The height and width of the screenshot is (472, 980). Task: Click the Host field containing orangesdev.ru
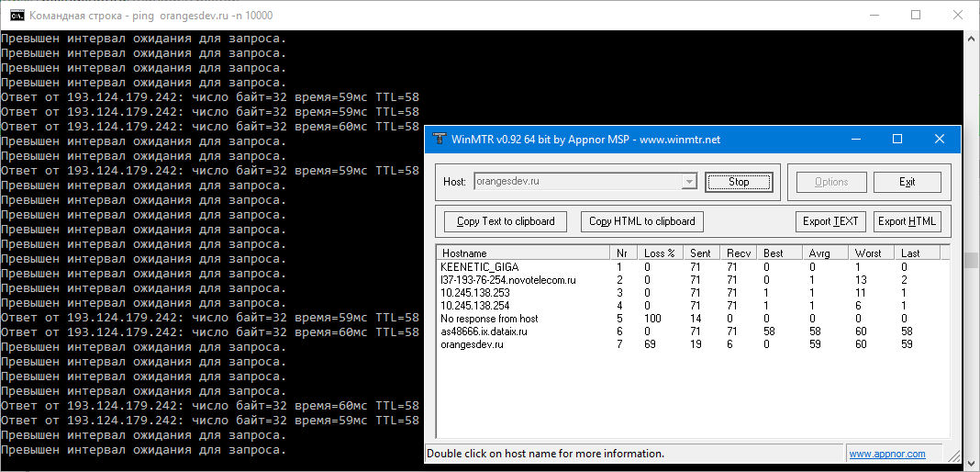click(x=576, y=182)
